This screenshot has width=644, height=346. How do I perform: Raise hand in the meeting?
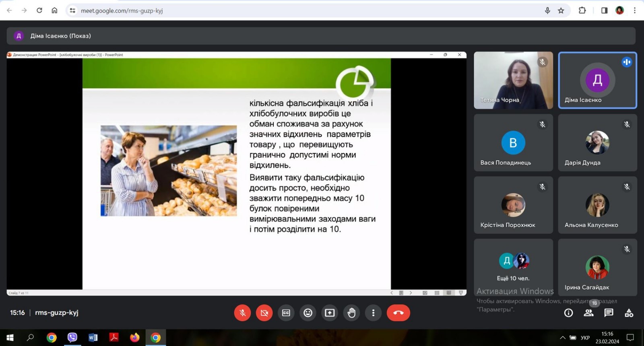coord(351,313)
